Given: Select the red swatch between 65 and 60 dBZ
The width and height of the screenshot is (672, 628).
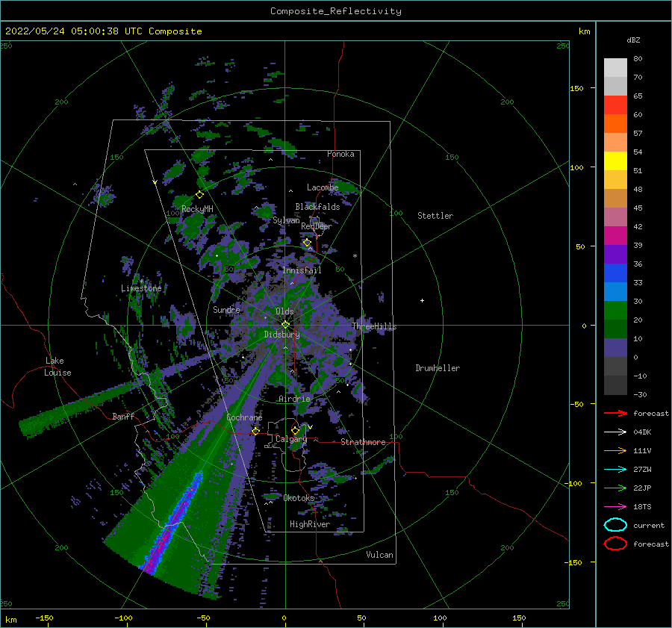Looking at the screenshot, I should [x=615, y=105].
